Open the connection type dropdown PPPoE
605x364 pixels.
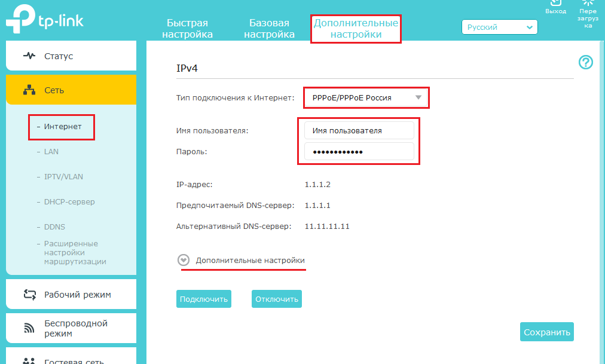click(x=366, y=97)
